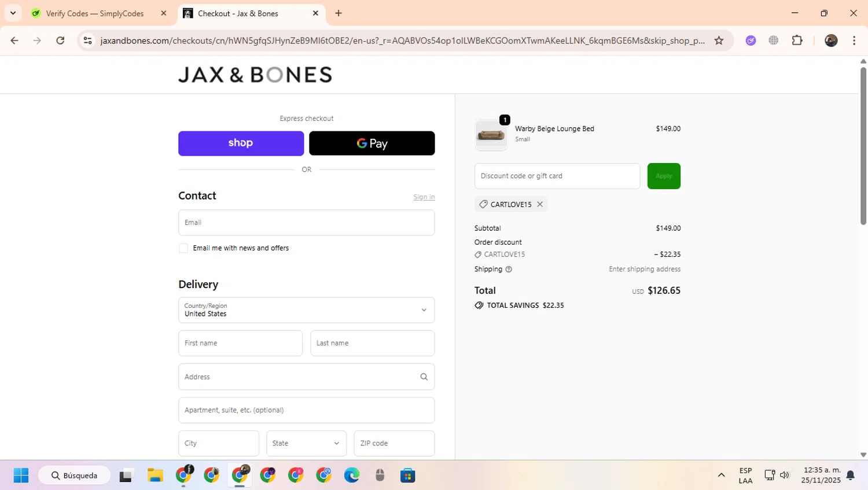Bookmark this page with the star icon
Viewport: 868px width, 490px height.
(719, 40)
